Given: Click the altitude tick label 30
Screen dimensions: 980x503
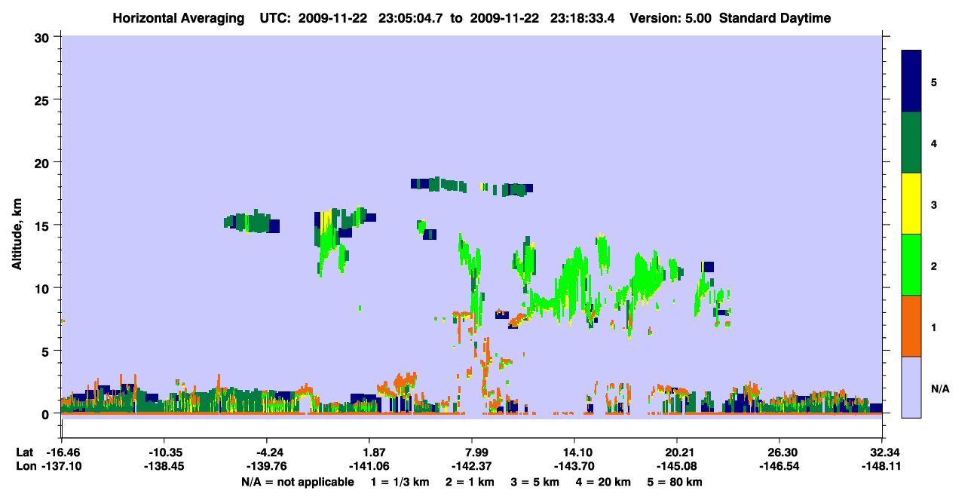Looking at the screenshot, I should 44,36.
